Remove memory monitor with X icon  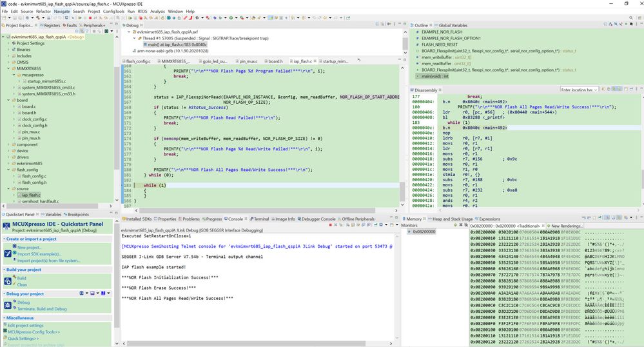click(460, 225)
